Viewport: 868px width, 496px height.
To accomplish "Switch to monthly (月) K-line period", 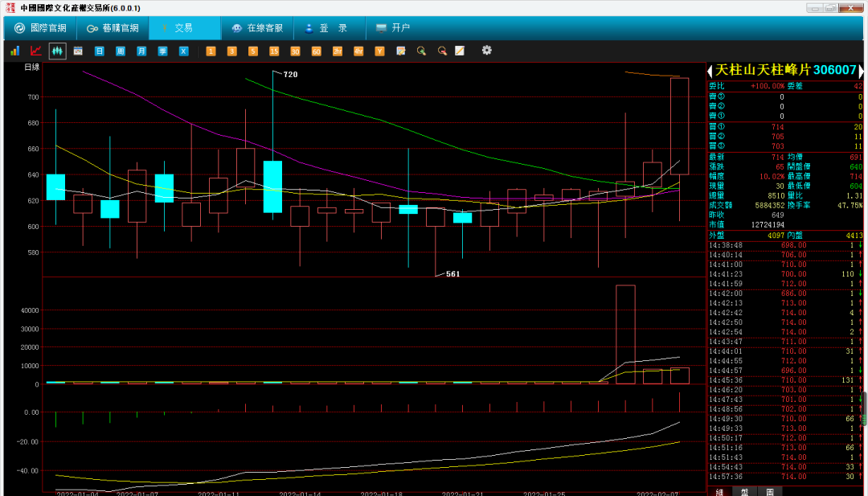I will 141,51.
